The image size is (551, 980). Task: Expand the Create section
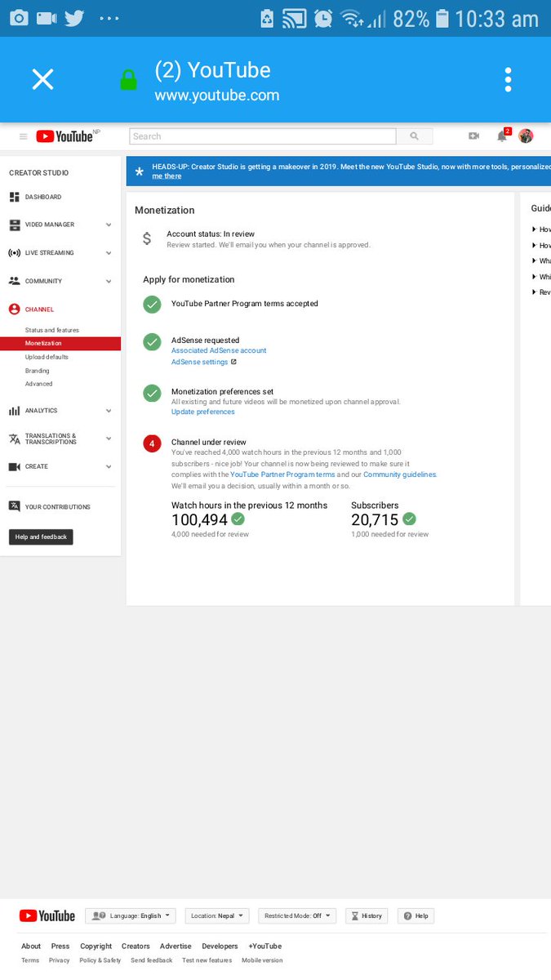[x=60, y=466]
